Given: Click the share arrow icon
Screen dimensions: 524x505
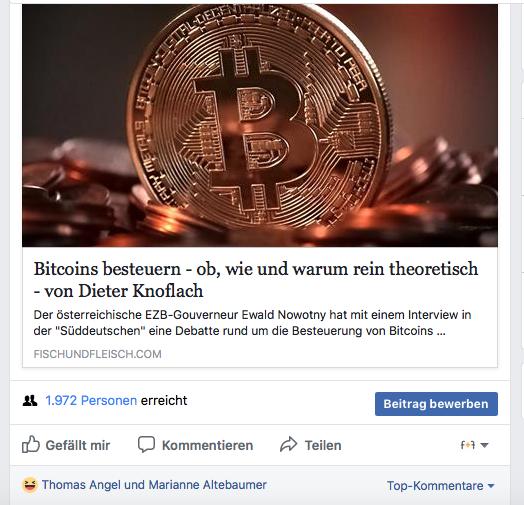Looking at the screenshot, I should coord(288,445).
